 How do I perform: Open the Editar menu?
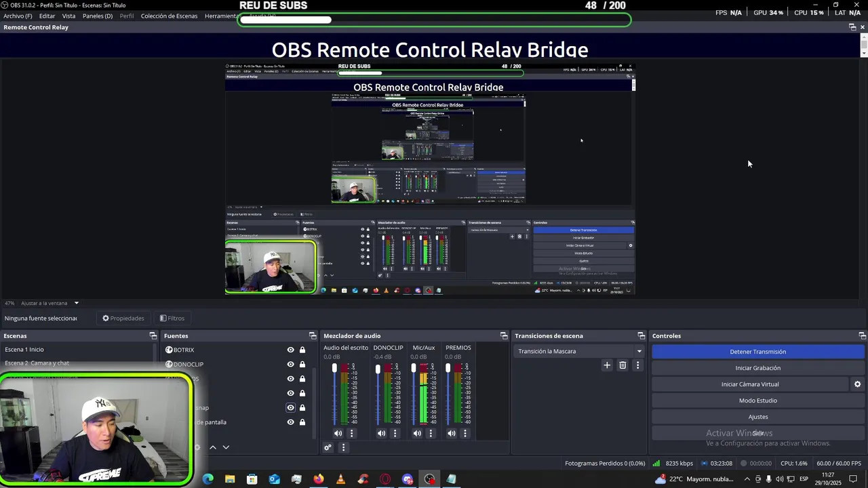[x=47, y=16]
